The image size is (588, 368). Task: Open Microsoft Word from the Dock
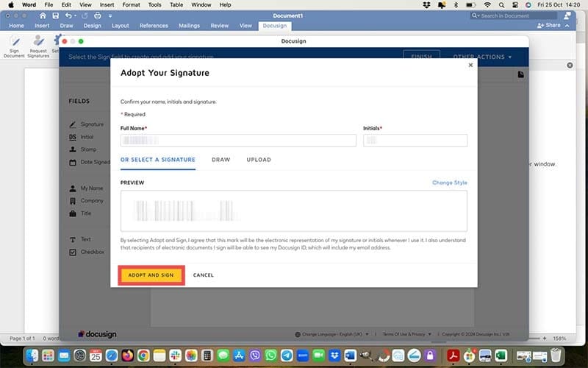pos(351,355)
